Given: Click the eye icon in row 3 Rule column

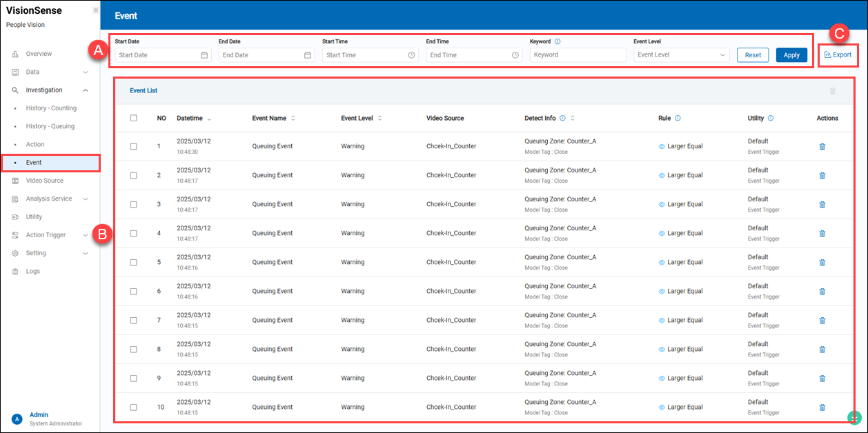Looking at the screenshot, I should (x=662, y=204).
